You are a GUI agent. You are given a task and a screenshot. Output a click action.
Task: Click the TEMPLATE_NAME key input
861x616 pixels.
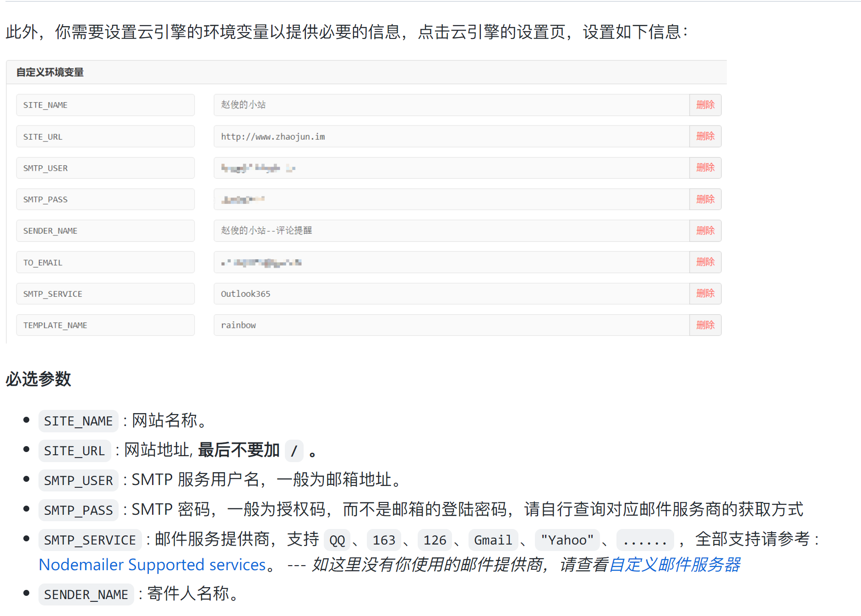pyautogui.click(x=105, y=325)
